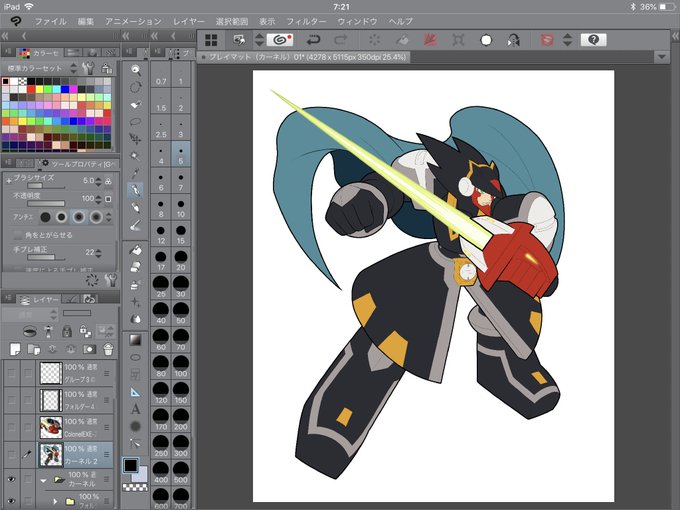The height and width of the screenshot is (510, 680).
Task: Select the lasso selection tool
Action: 136,121
